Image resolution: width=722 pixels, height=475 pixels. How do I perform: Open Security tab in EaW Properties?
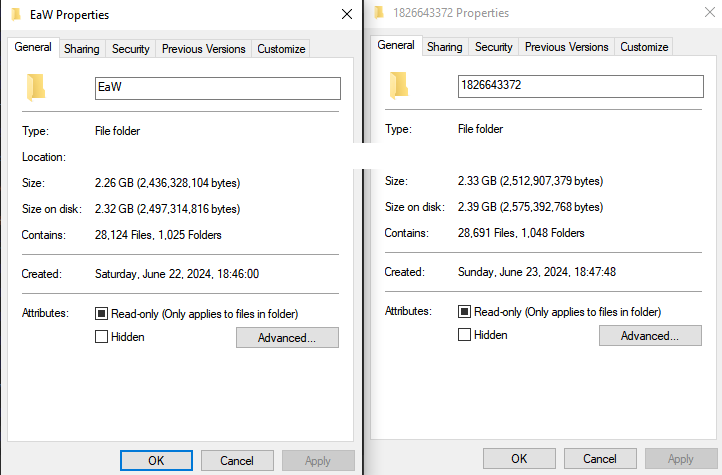(131, 49)
